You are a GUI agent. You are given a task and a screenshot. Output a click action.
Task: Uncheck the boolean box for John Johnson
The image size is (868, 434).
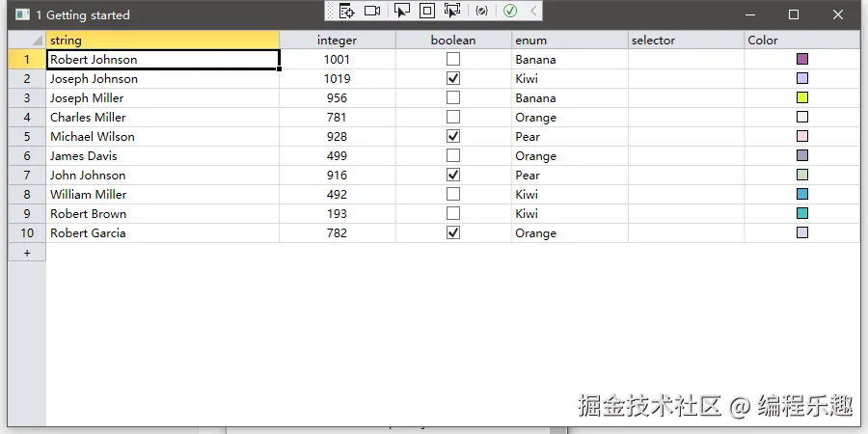coord(453,175)
